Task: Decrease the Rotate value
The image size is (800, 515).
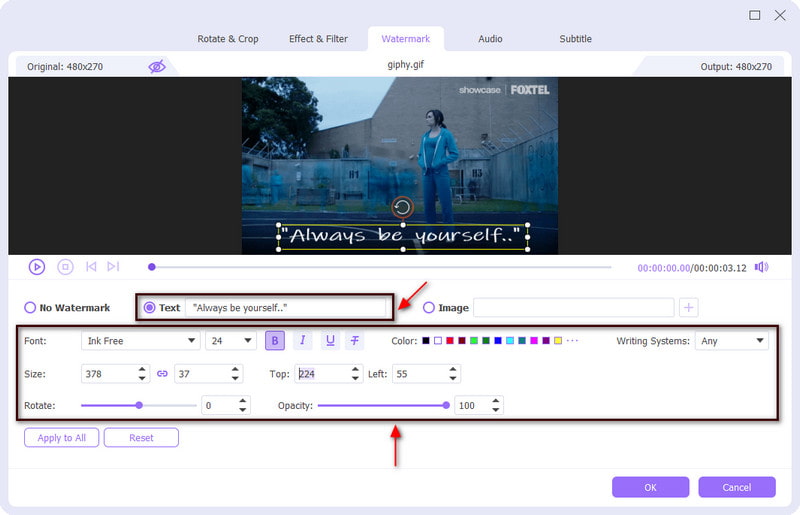Action: click(243, 410)
